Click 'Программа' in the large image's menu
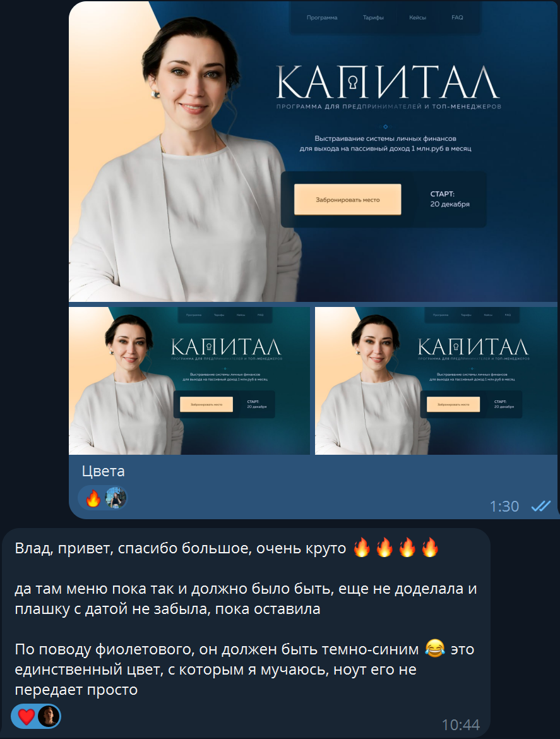560x739 pixels. point(322,18)
